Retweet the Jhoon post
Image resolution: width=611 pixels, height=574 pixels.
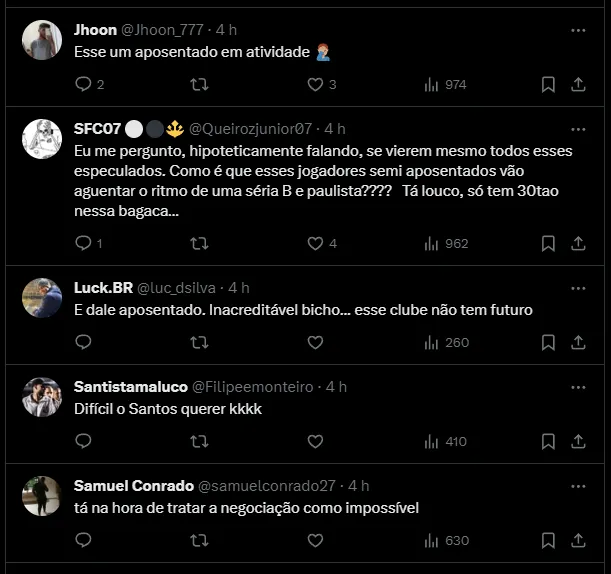point(199,85)
